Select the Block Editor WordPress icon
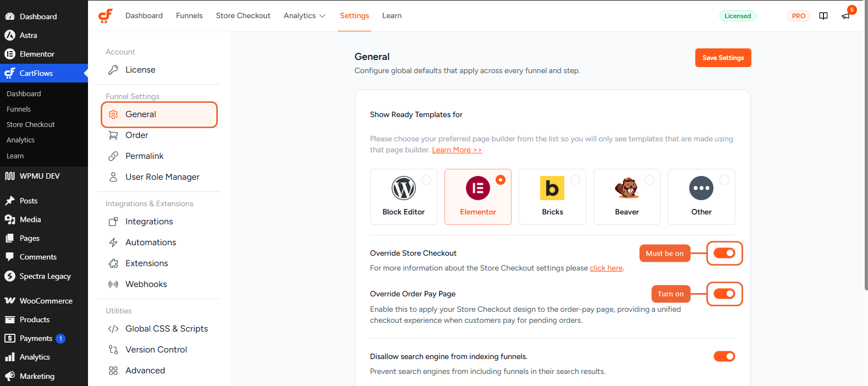Image resolution: width=868 pixels, height=386 pixels. point(404,188)
